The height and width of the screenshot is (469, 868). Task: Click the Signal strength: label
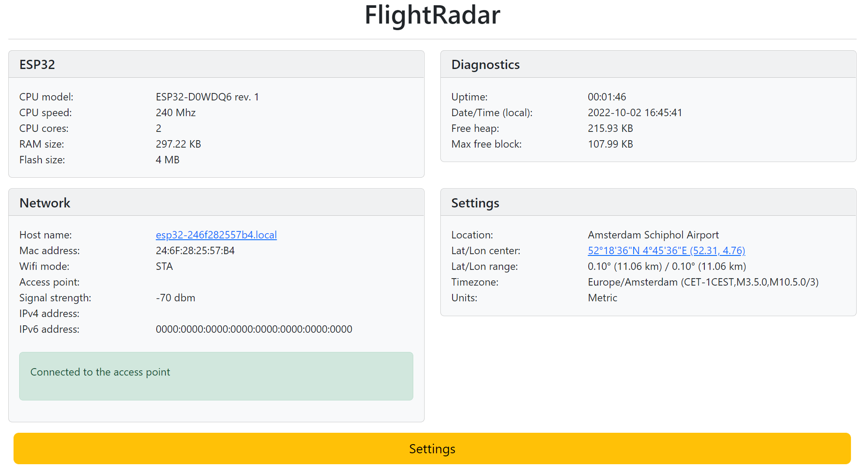coord(55,298)
